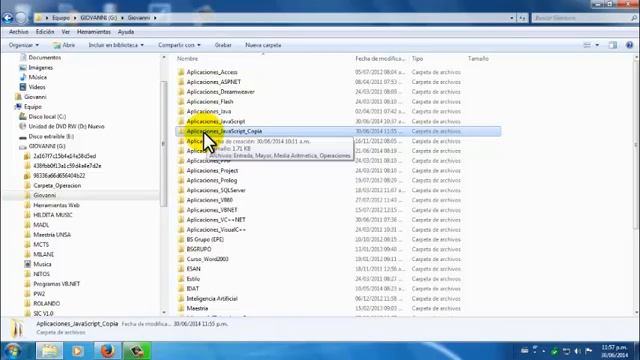
Task: Click the Abrir toolbar button
Action: [64, 45]
